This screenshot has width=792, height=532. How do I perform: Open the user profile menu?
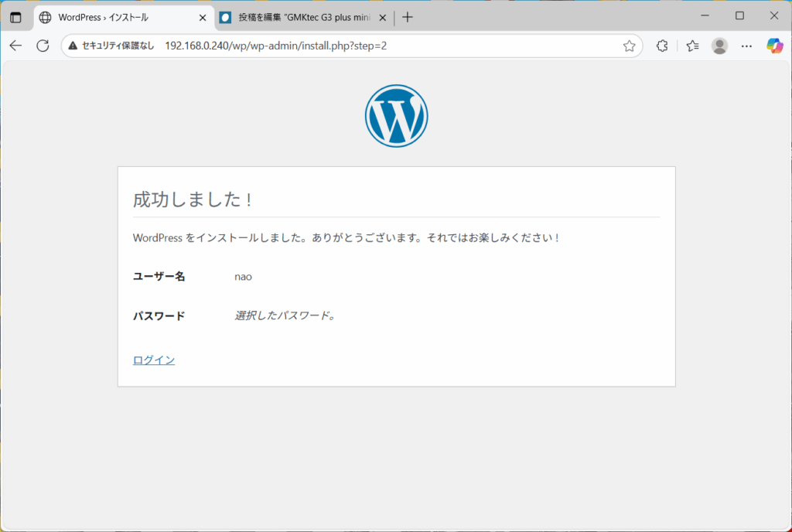[719, 46]
